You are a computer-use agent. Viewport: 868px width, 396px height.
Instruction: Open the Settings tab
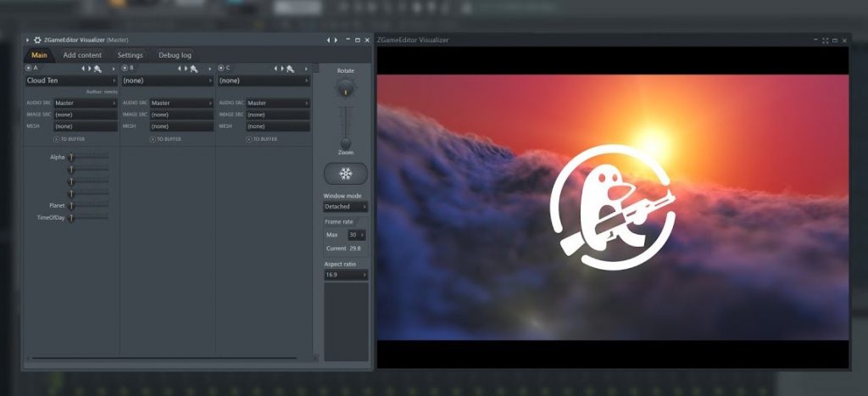point(130,55)
